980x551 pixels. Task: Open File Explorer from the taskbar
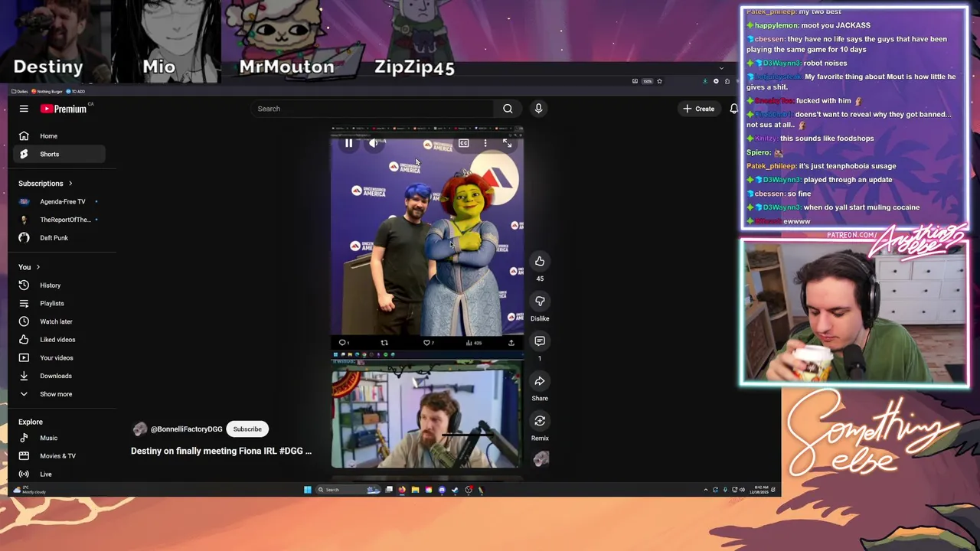415,490
